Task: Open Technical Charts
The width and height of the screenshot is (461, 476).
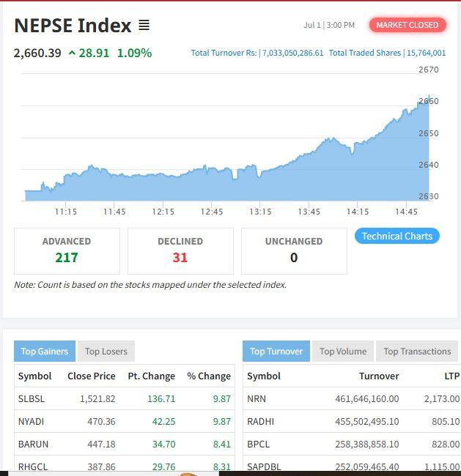Action: (397, 236)
